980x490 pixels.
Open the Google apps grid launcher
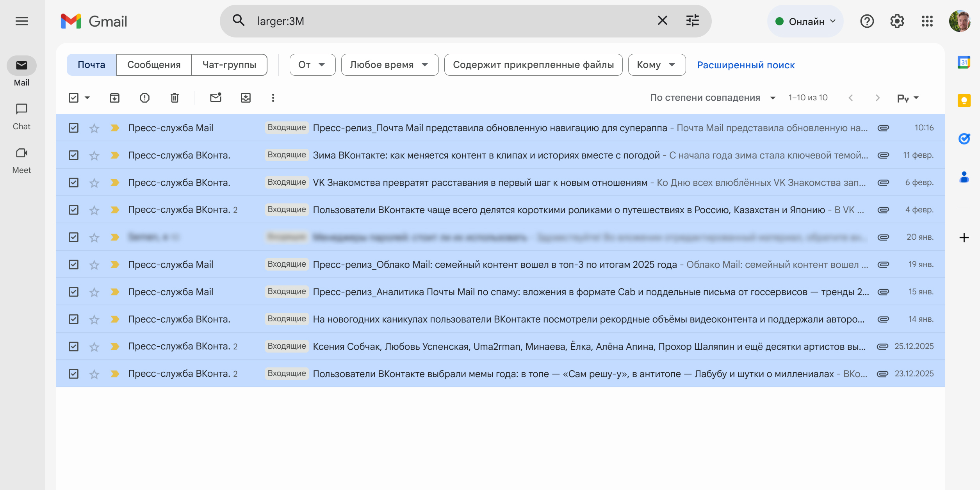pos(927,21)
